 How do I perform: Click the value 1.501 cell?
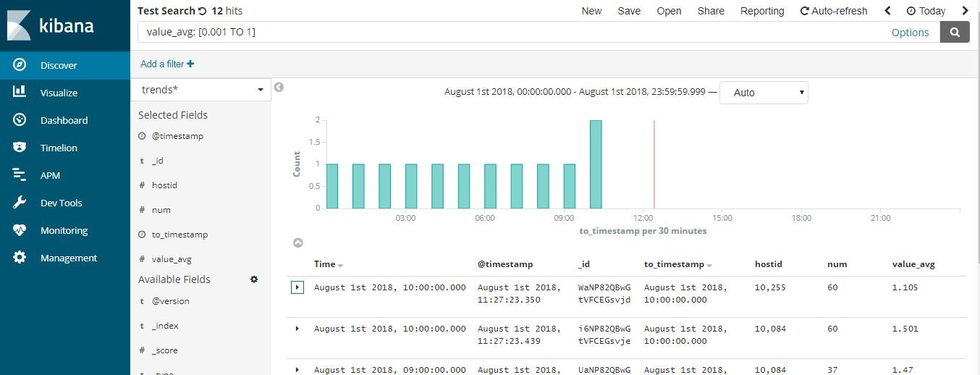905,329
